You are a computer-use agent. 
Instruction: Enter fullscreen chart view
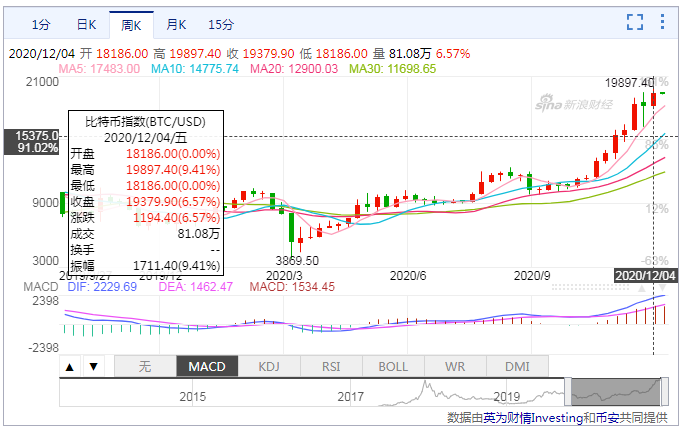point(635,22)
